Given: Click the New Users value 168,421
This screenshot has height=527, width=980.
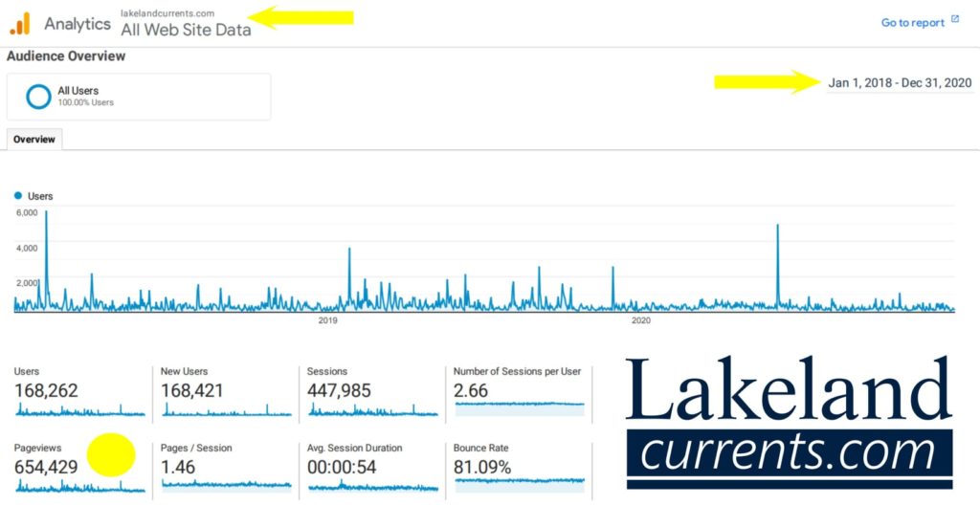Looking at the screenshot, I should coord(191,391).
